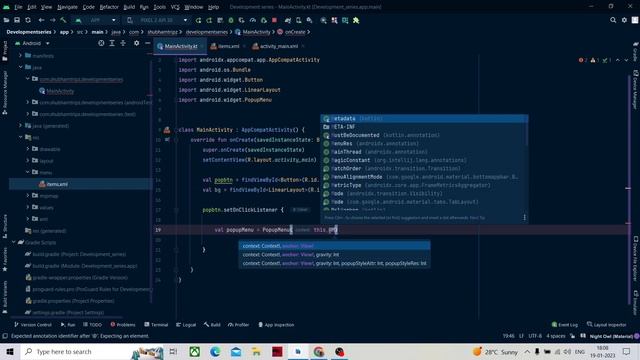
Task: Toggle tool window bars icon in status bar corner
Action: (x=5, y=336)
